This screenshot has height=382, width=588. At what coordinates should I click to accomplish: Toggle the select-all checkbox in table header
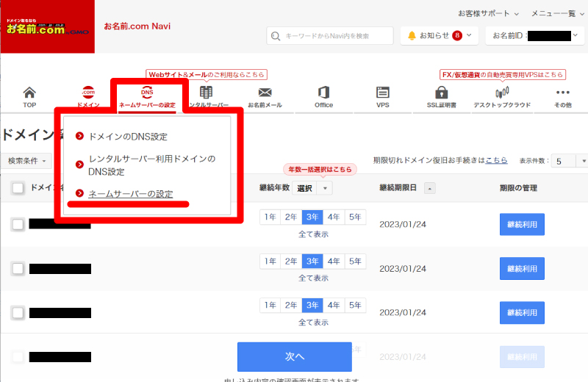pos(18,188)
